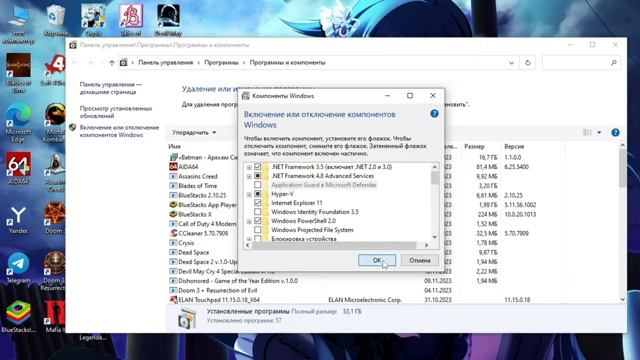The height and width of the screenshot is (360, 640).
Task: Open Панель управления — домашняя страница link
Action: click(x=111, y=88)
